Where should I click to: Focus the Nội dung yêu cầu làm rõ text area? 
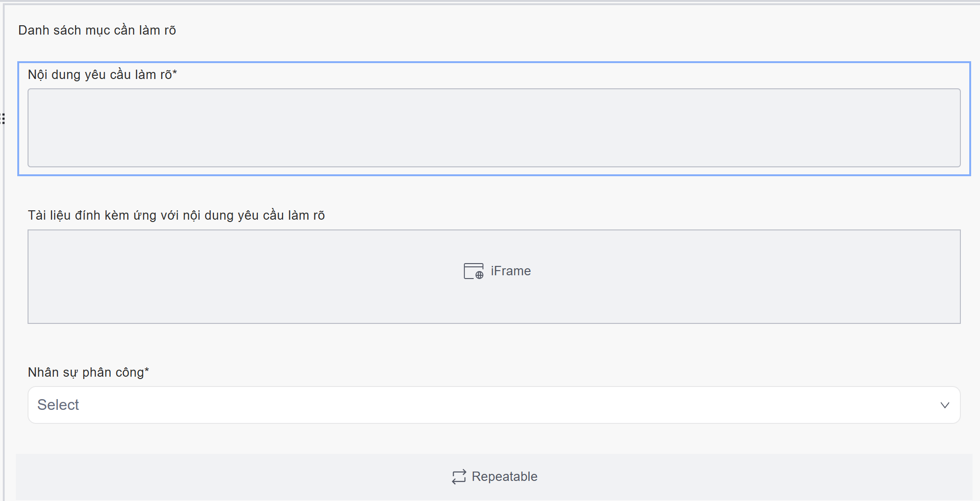[494, 128]
